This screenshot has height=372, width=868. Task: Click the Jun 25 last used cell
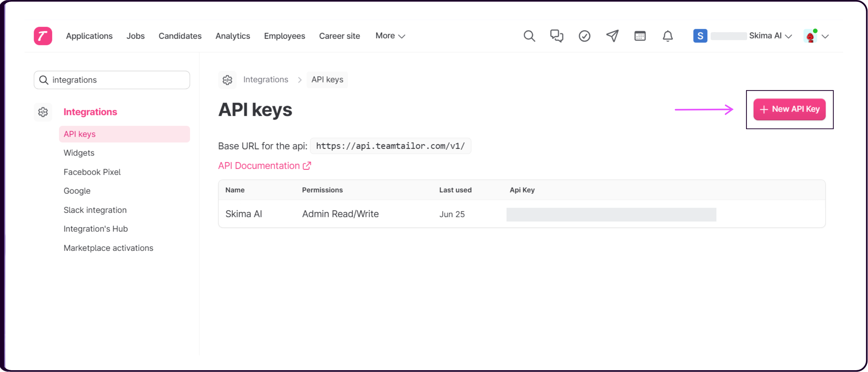[x=452, y=214]
